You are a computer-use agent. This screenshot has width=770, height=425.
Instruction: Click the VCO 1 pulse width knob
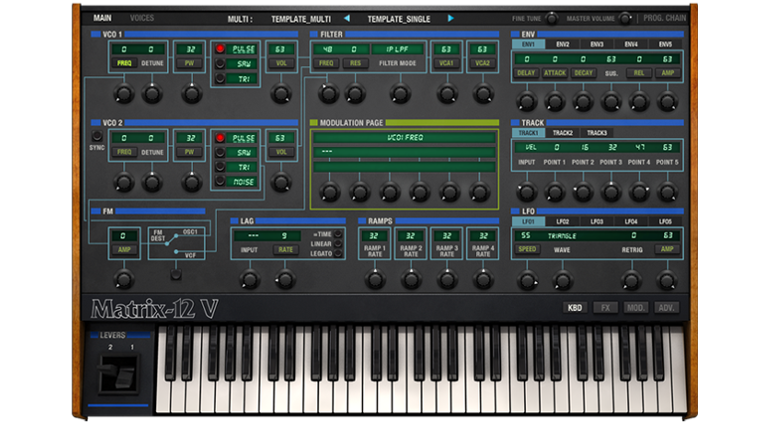point(192,93)
